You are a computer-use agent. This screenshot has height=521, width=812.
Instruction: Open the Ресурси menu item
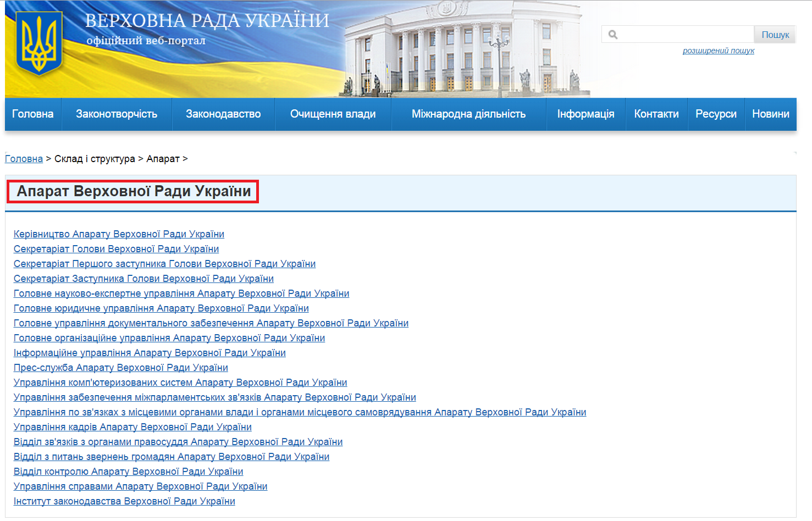coord(716,114)
